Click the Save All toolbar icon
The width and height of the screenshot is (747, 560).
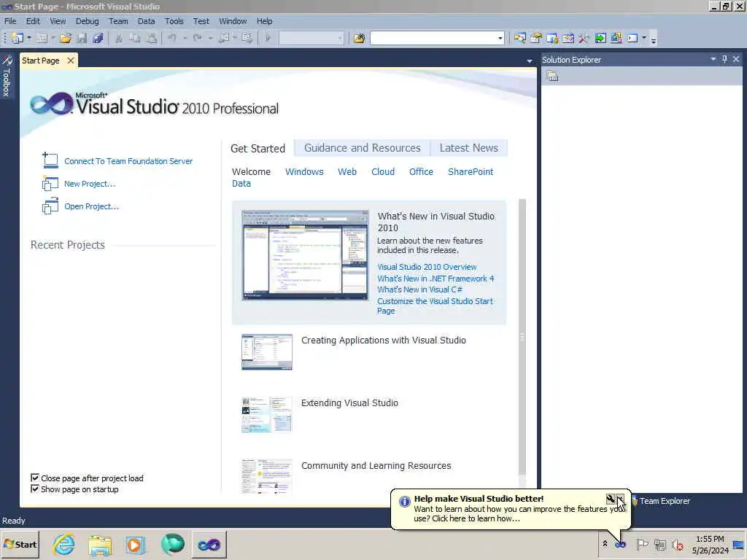click(x=98, y=38)
